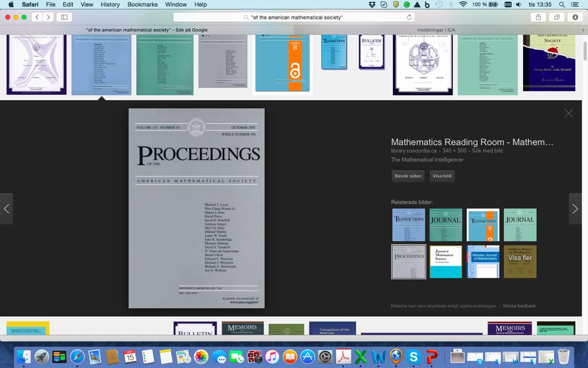Open Messages from the Dock

tap(219, 356)
